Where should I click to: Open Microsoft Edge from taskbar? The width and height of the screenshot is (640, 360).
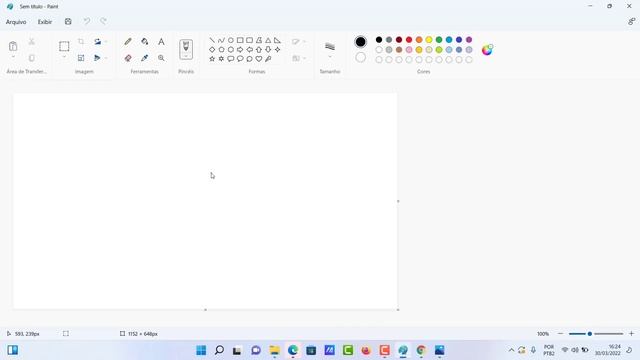click(x=293, y=350)
